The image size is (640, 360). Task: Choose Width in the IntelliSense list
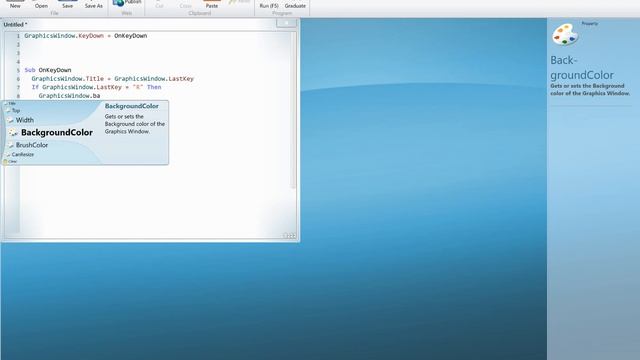click(x=24, y=120)
